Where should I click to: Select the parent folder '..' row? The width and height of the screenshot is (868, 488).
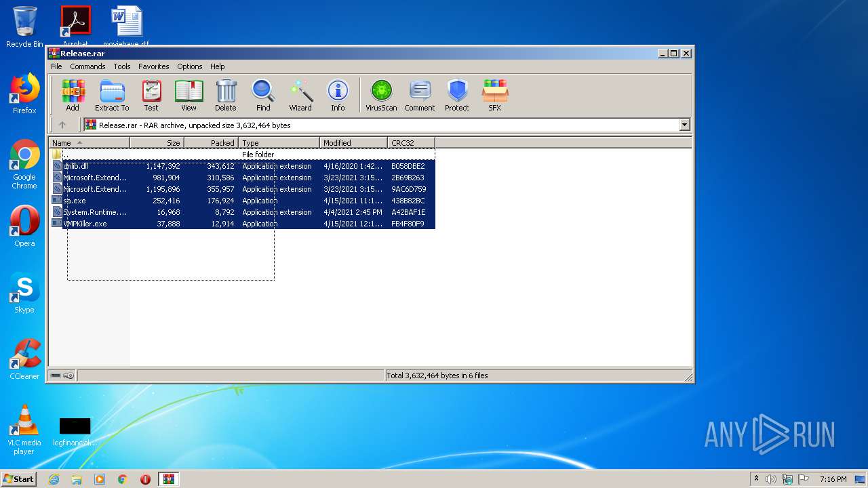(x=243, y=155)
